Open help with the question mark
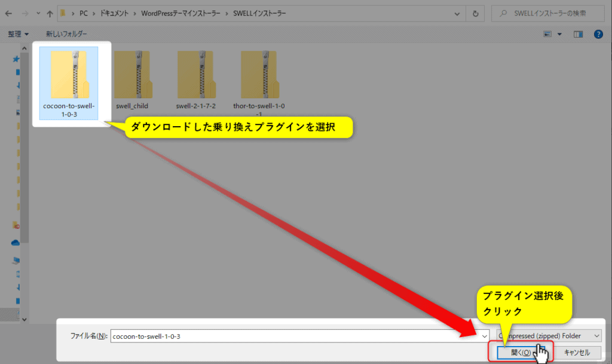 click(x=598, y=34)
